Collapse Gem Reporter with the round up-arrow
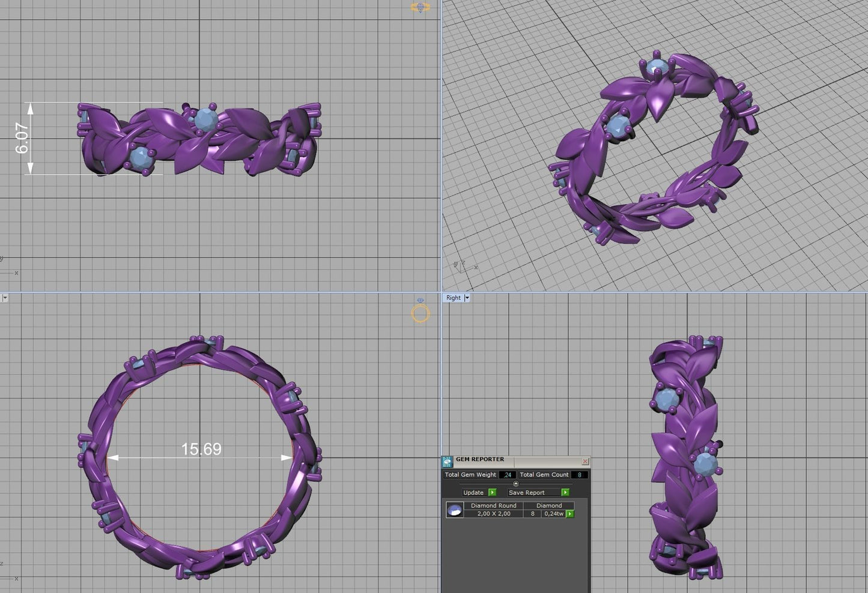868x593 pixels. point(515,484)
